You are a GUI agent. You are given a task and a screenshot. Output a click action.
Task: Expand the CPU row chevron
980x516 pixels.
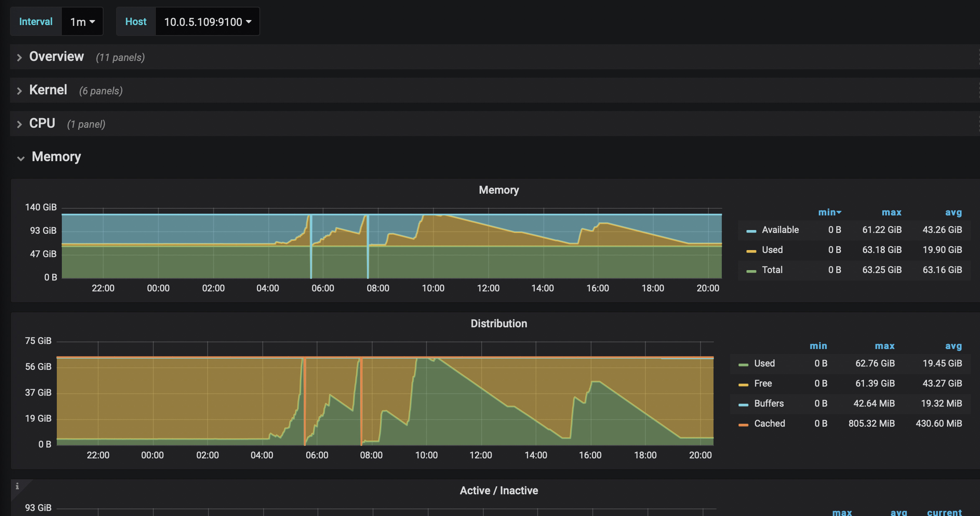pos(19,124)
